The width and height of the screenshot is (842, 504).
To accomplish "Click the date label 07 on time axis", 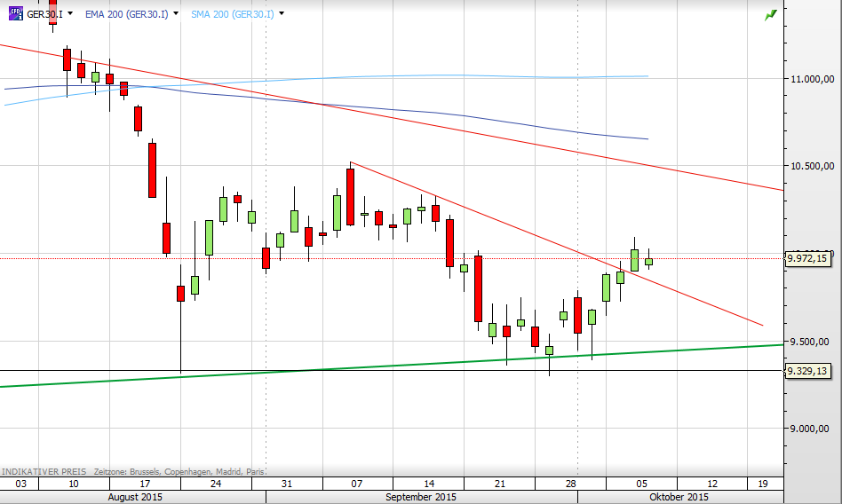I will pos(357,484).
